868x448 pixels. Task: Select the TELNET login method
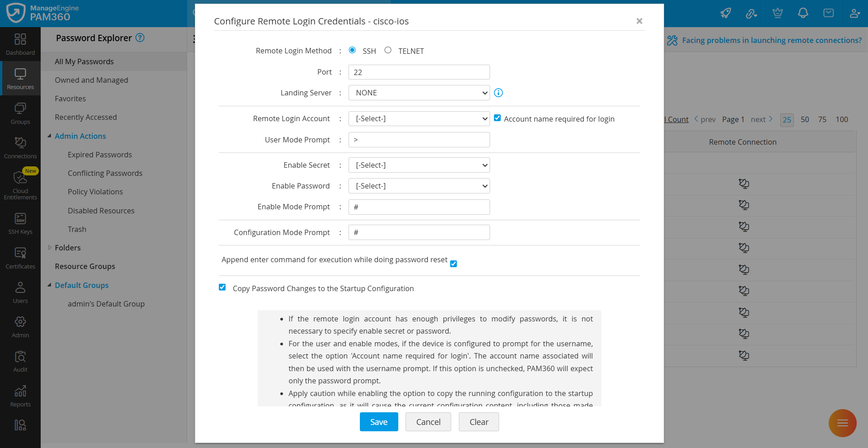388,50
